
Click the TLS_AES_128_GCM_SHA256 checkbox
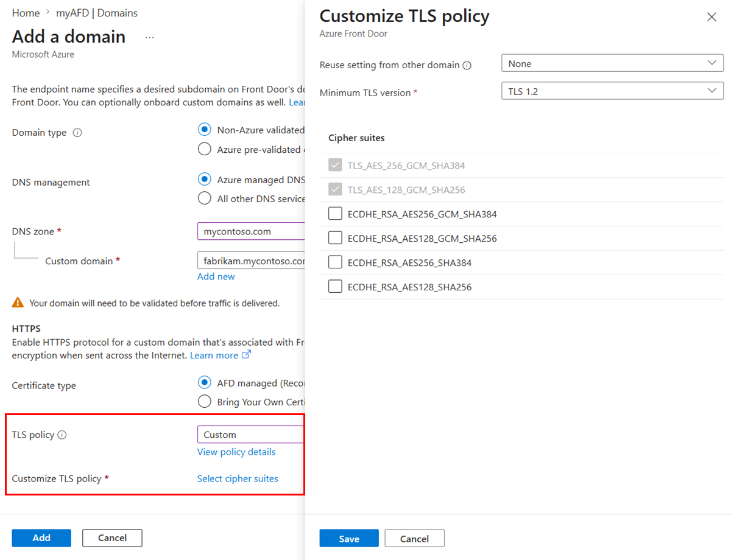coord(335,189)
